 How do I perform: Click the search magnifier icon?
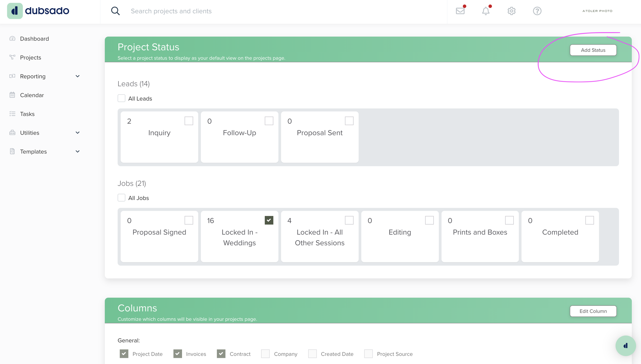coord(115,11)
